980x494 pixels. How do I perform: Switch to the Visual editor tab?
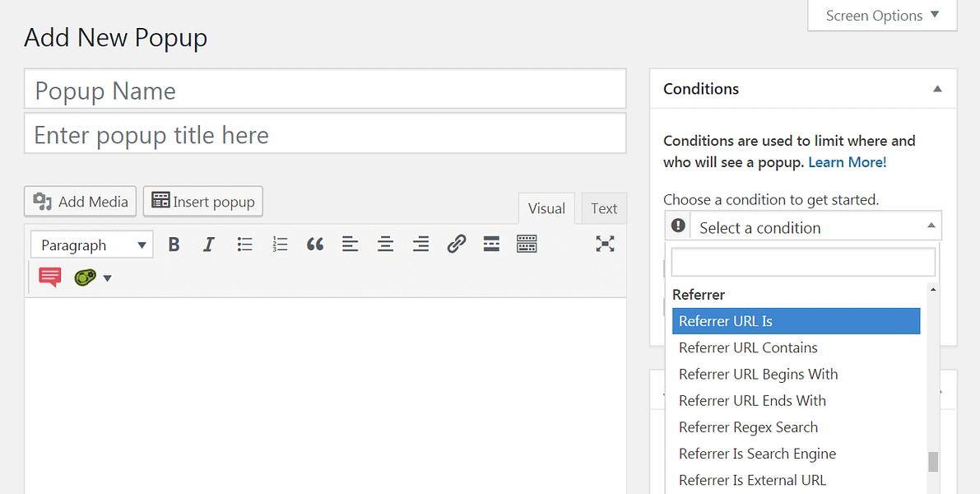point(546,208)
